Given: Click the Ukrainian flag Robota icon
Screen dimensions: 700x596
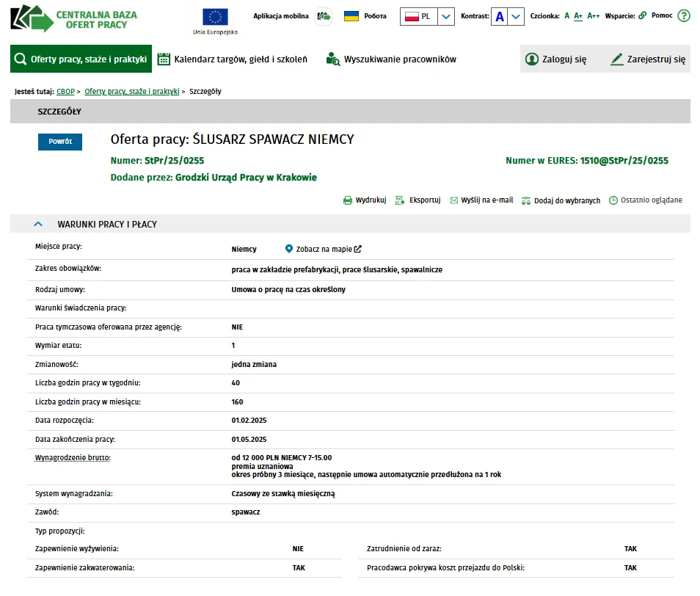Looking at the screenshot, I should [351, 16].
